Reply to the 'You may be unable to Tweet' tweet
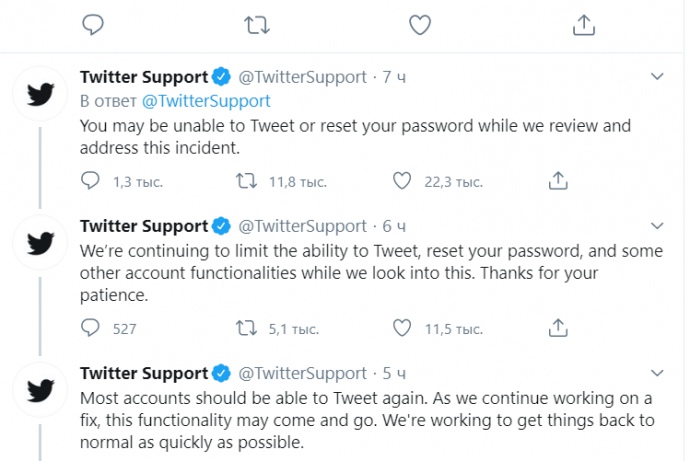Viewport: 690px width, 461px height. 91,181
